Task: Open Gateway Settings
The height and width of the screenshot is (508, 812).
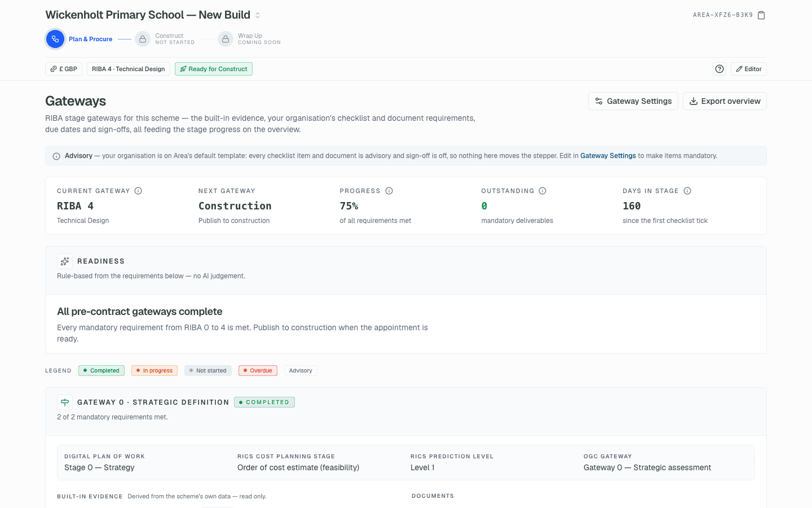Action: [x=633, y=101]
